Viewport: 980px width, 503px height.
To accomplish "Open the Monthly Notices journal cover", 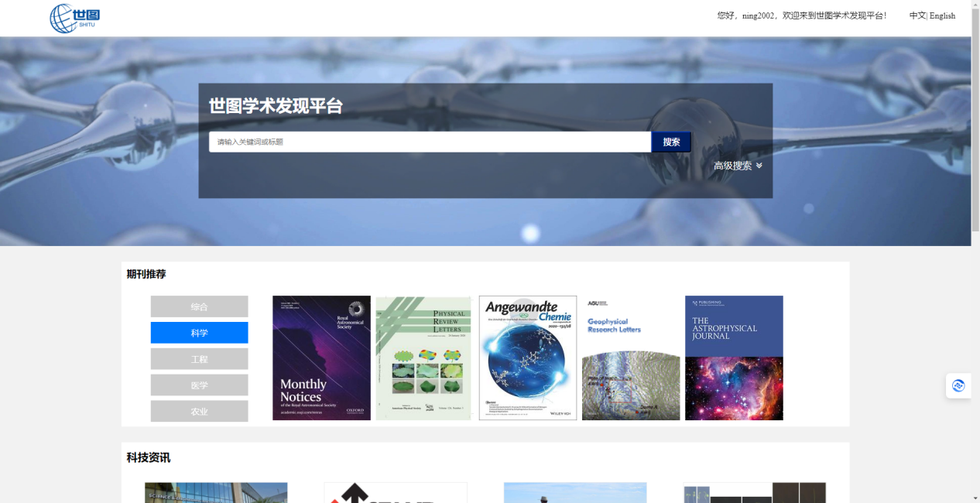I will click(x=321, y=358).
